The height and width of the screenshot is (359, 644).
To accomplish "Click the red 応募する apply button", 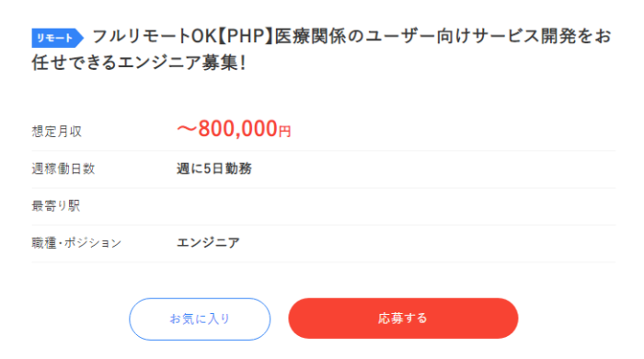I will (x=403, y=318).
